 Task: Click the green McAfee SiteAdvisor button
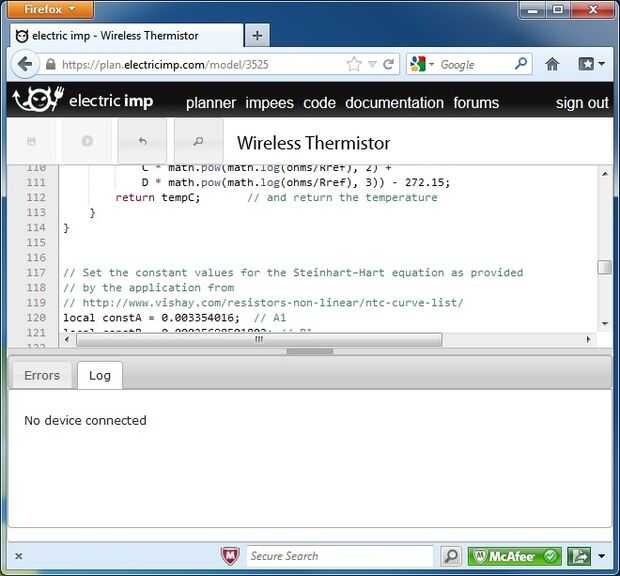(514, 556)
